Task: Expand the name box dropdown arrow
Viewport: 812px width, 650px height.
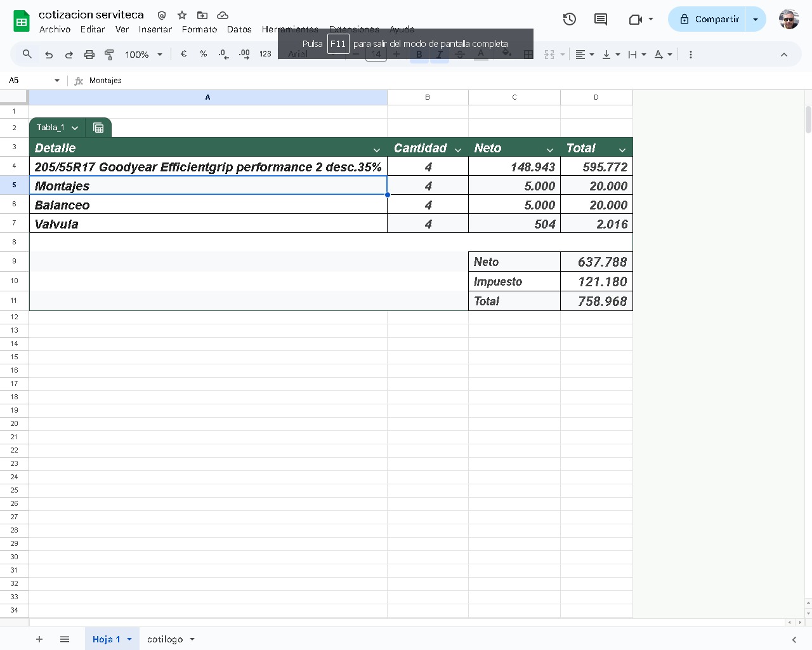Action: point(57,81)
